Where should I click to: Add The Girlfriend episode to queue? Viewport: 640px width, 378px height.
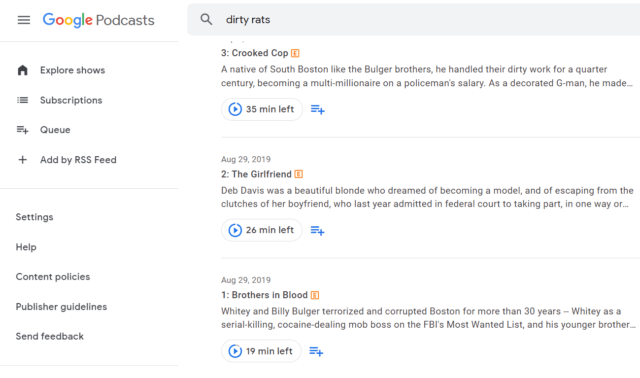[x=317, y=231]
